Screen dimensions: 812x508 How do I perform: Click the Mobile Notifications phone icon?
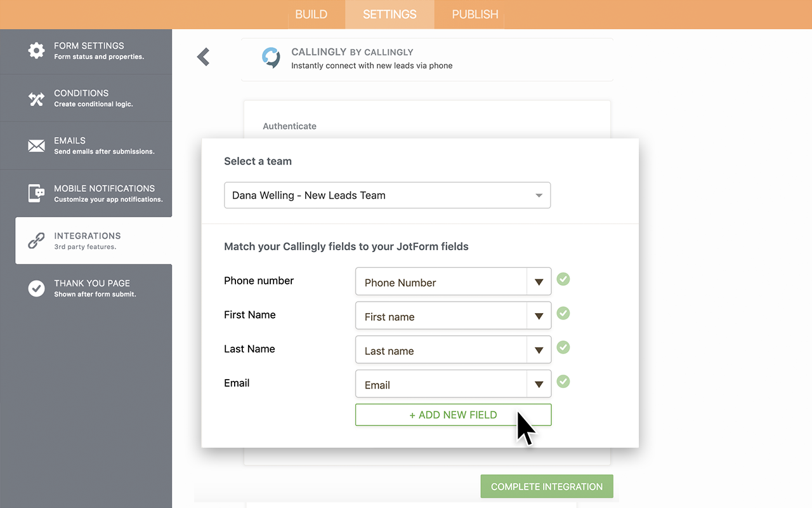click(37, 193)
